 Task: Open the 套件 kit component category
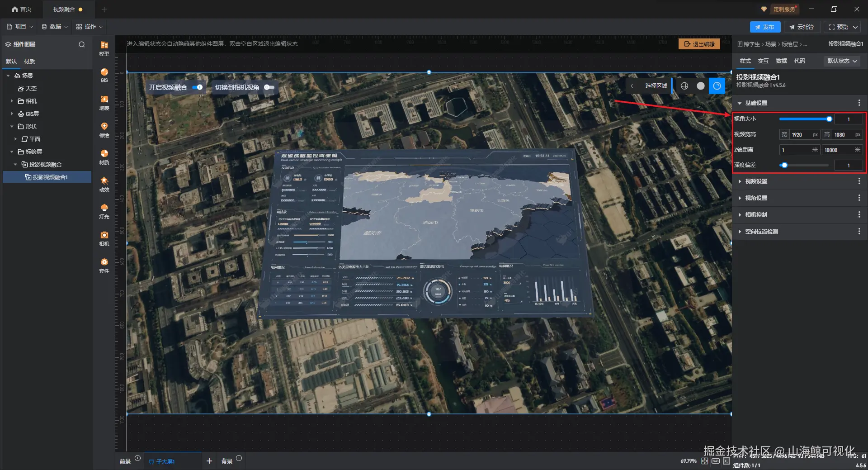[x=104, y=266]
